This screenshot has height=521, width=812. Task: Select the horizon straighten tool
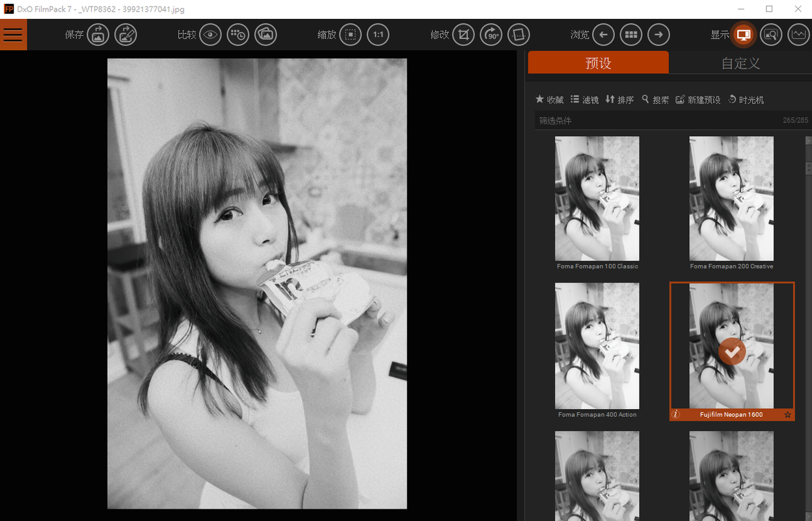[x=519, y=35]
